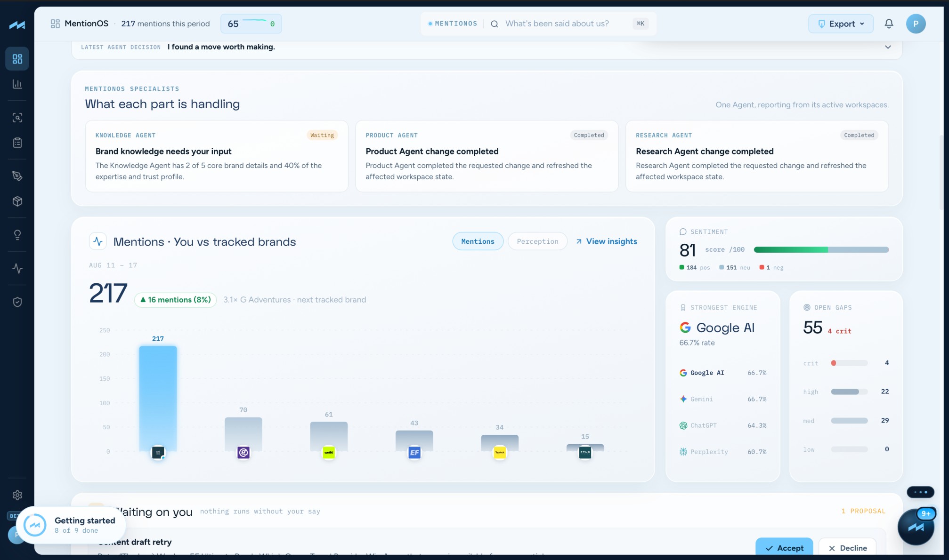The height and width of the screenshot is (560, 949).
Task: Open the bar chart analytics sidebar icon
Action: tap(17, 84)
